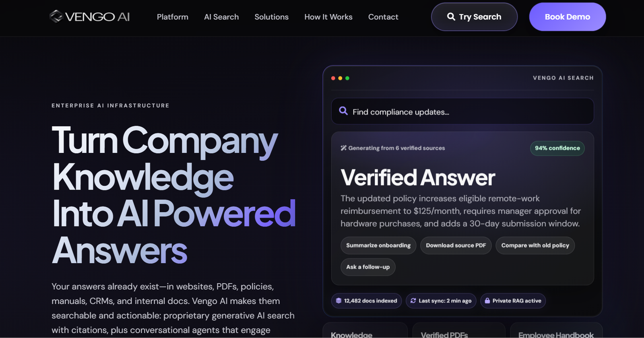Click the red window dot

coord(333,78)
